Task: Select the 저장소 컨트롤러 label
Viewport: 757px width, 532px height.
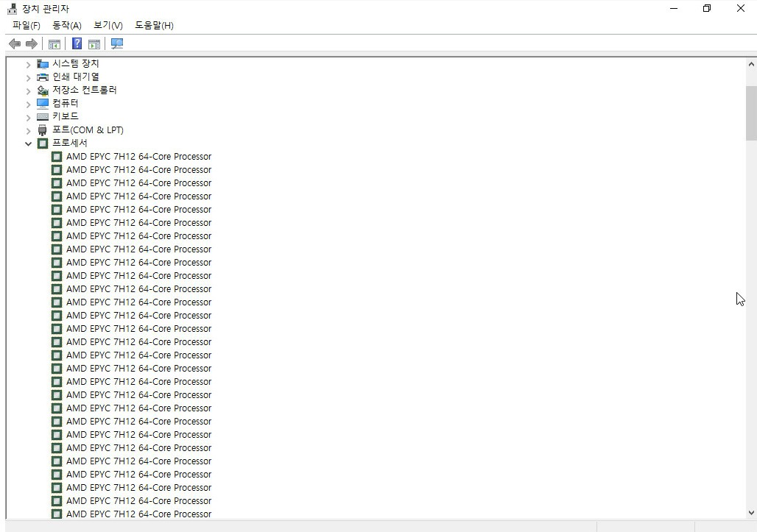Action: click(85, 91)
